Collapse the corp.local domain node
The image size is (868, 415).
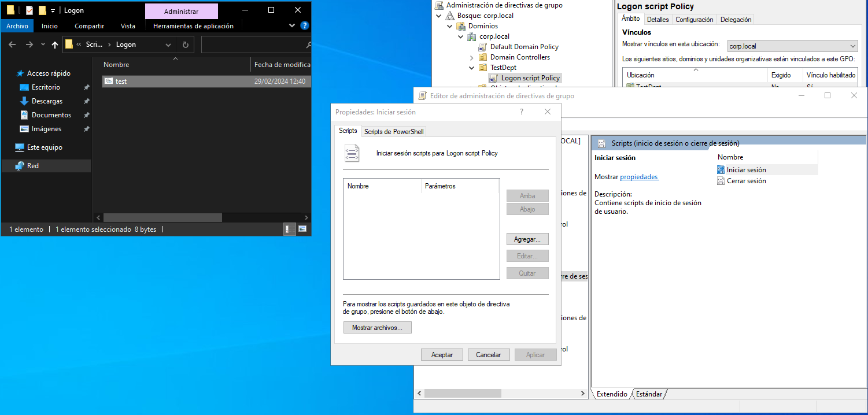point(461,36)
